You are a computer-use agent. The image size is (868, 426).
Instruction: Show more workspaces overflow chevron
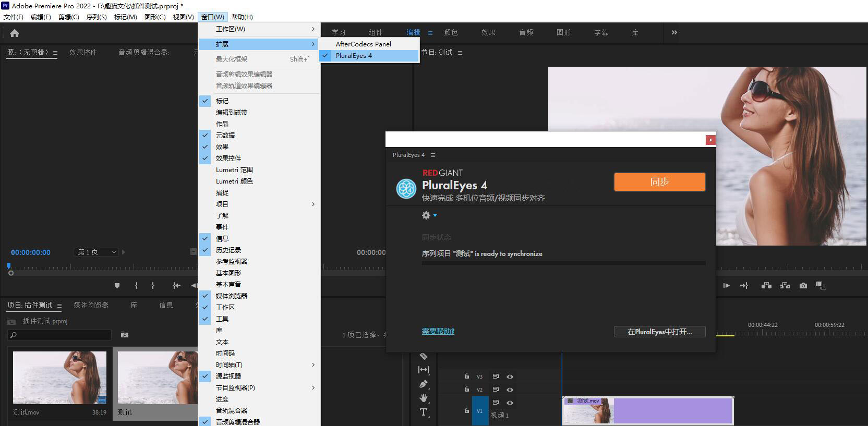[x=674, y=33]
